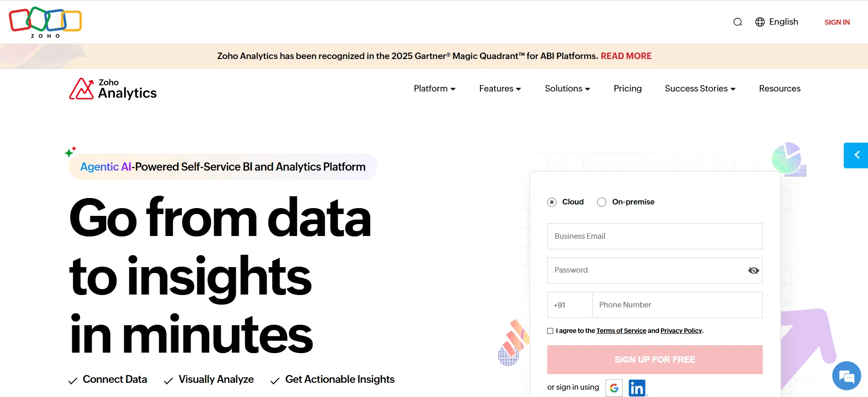Click the SIGN UP FOR FREE button
This screenshot has width=868, height=397.
click(x=654, y=359)
